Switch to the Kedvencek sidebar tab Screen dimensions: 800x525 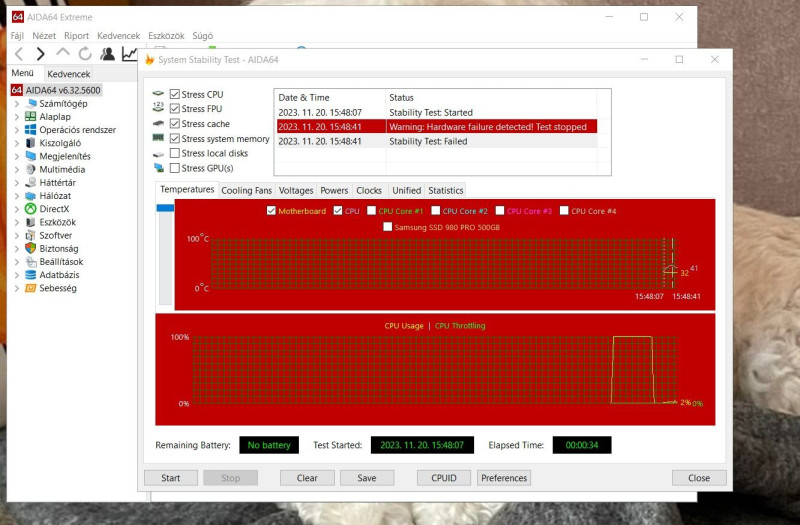click(x=69, y=74)
